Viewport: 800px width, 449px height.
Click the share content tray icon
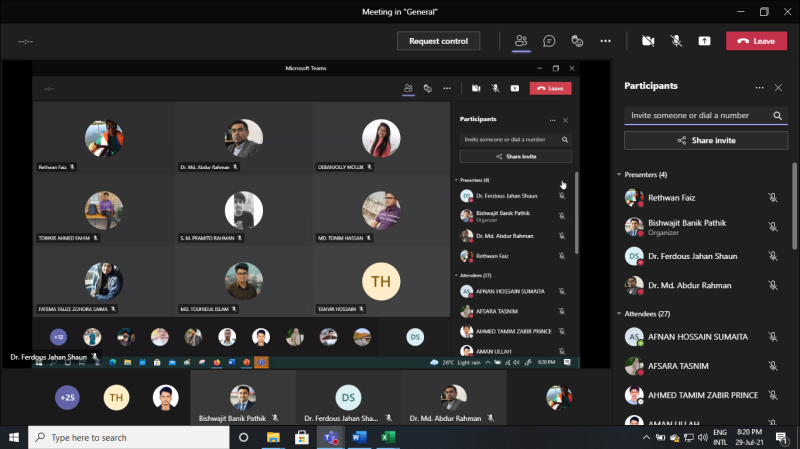click(x=705, y=41)
